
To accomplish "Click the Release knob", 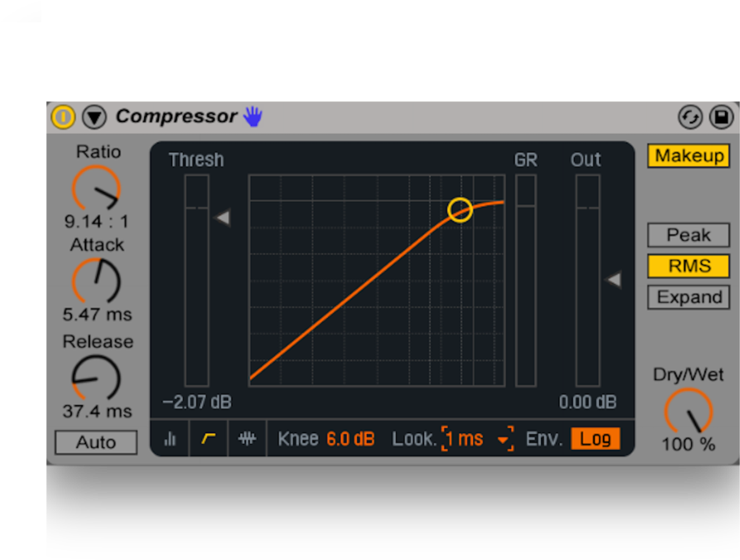I will click(96, 378).
